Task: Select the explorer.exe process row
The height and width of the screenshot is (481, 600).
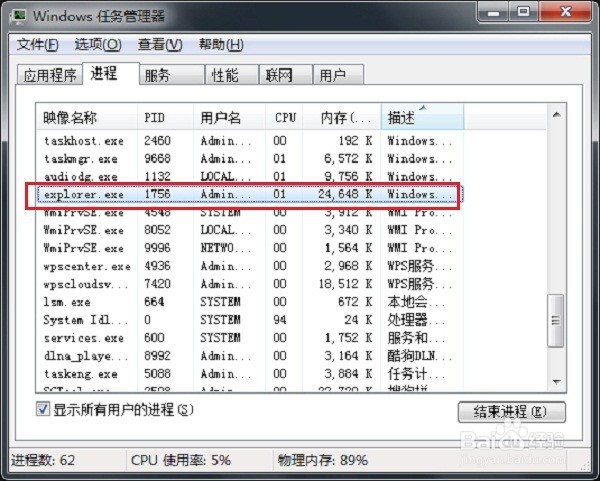Action: tap(249, 194)
